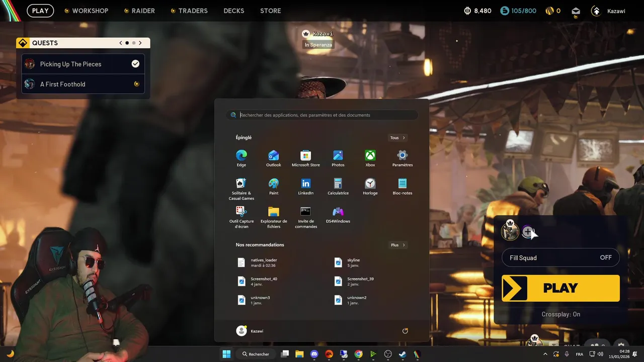This screenshot has height=362, width=644.
Task: Open EA app in the taskbar
Action: [x=329, y=354]
